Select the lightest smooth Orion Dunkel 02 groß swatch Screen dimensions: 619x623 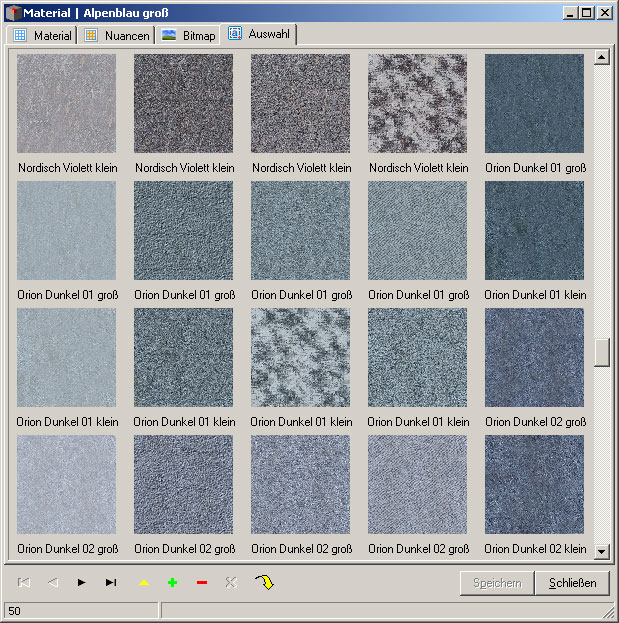click(66, 484)
